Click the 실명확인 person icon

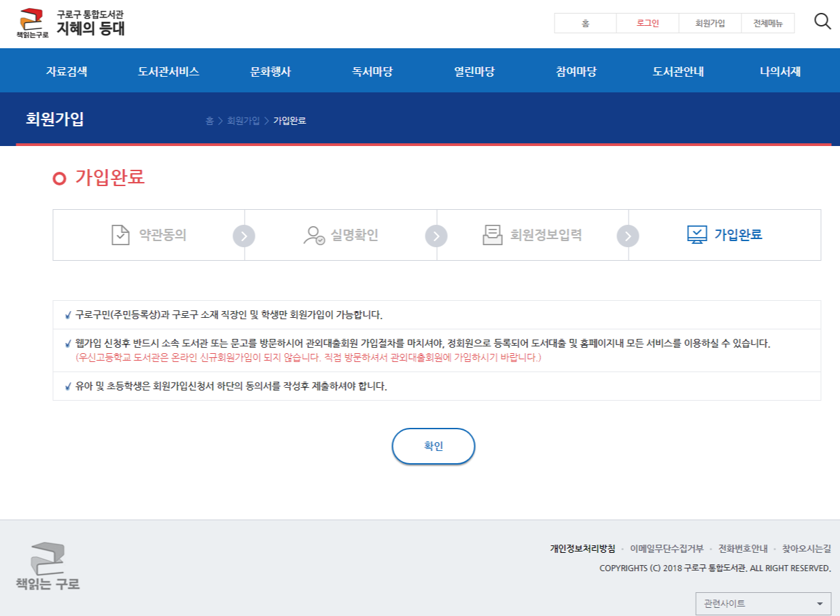(x=313, y=235)
